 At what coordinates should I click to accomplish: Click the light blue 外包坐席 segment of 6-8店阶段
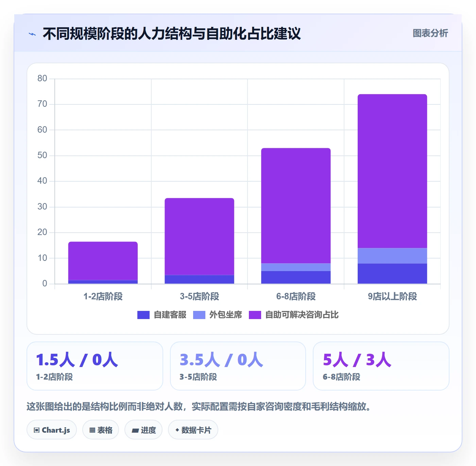pyautogui.click(x=296, y=267)
